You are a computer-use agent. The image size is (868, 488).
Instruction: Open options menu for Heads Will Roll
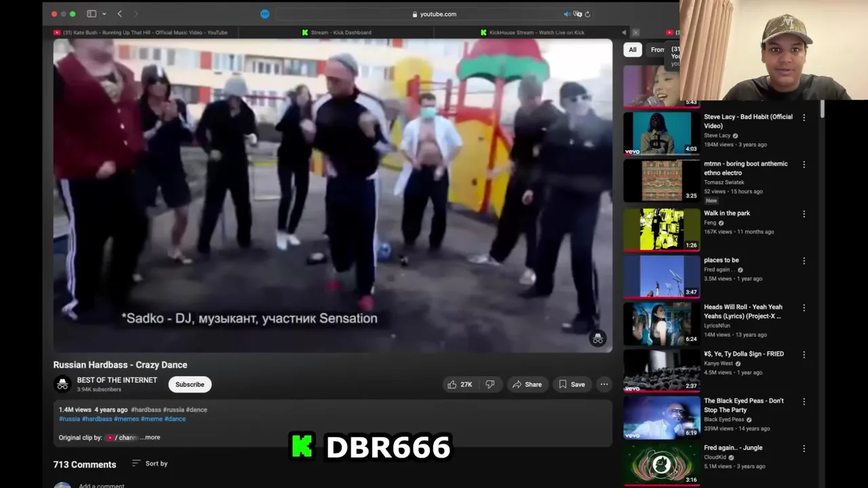click(804, 308)
